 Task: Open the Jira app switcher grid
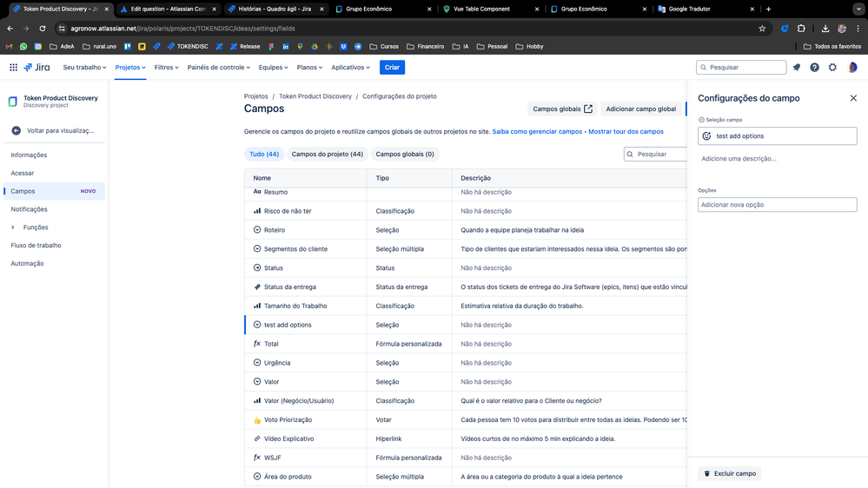13,68
